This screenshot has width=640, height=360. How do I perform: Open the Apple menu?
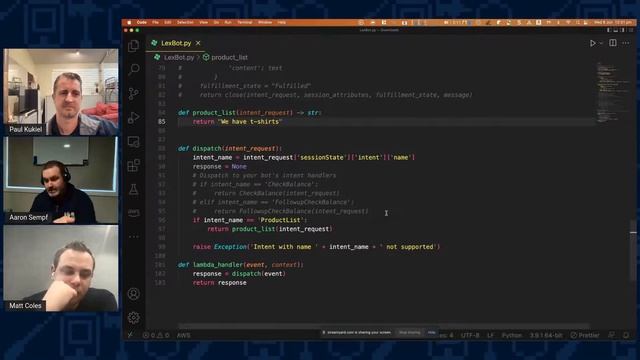click(x=129, y=22)
